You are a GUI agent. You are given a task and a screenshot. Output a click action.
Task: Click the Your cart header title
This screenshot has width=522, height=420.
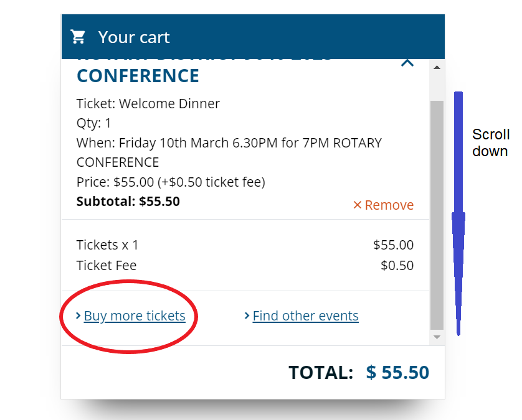pyautogui.click(x=134, y=37)
